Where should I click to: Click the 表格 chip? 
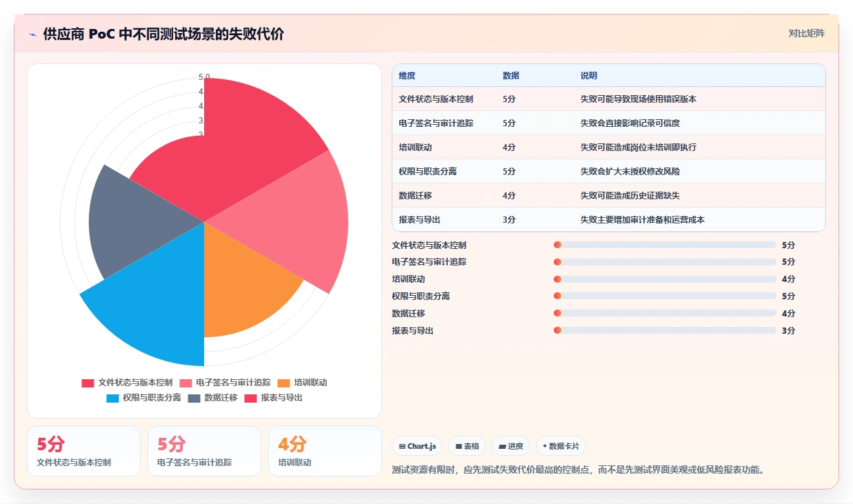click(467, 446)
